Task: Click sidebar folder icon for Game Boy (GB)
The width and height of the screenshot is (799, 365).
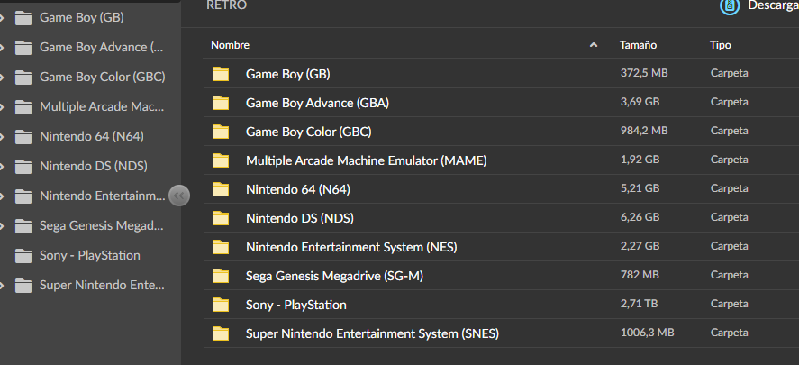Action: [x=23, y=18]
